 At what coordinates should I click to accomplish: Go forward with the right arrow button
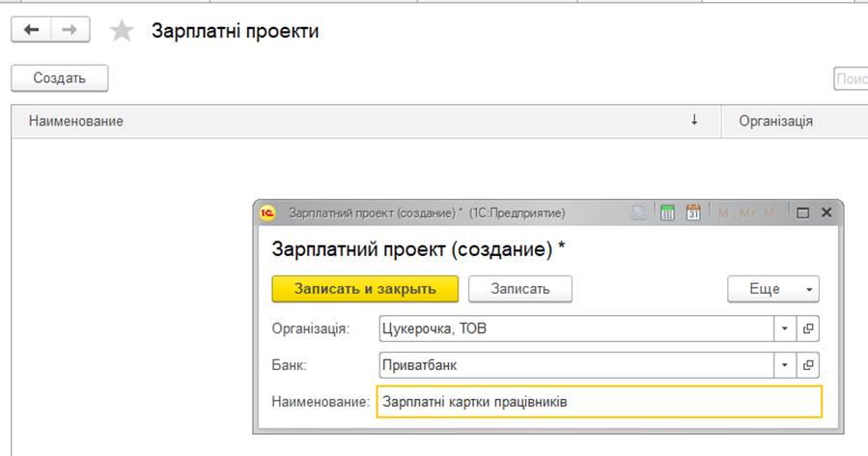click(70, 30)
